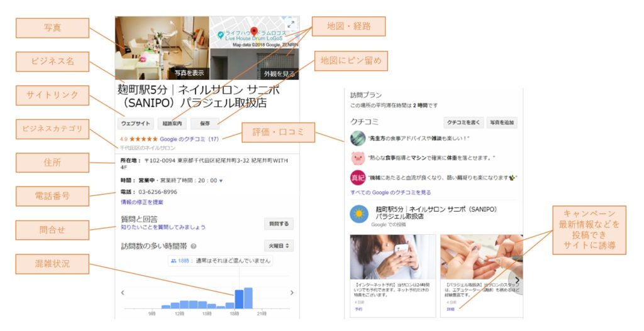
Task: Click 情報の修正を提案 link
Action: coord(142,202)
